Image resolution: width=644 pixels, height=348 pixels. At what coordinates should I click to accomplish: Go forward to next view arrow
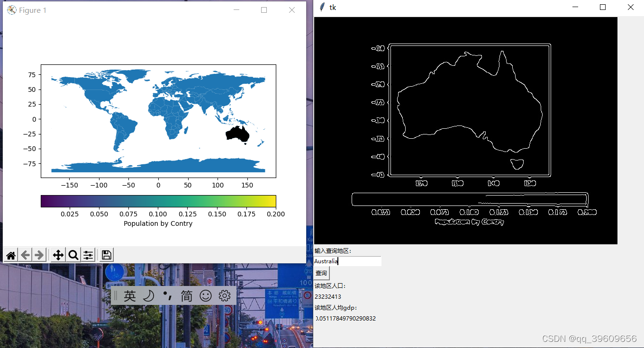coord(39,256)
